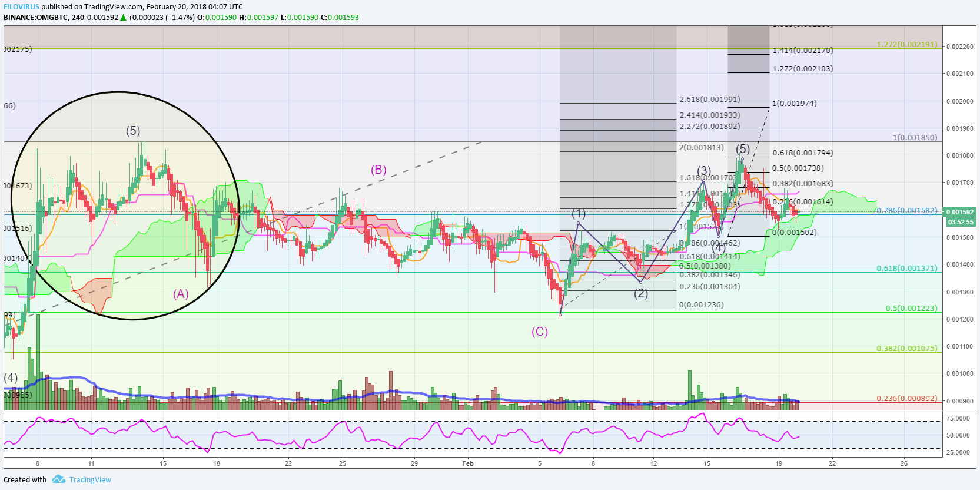Select the 0.236(0.000892) Fibonacci level label
Viewport: 980px width, 490px height.
(906, 398)
